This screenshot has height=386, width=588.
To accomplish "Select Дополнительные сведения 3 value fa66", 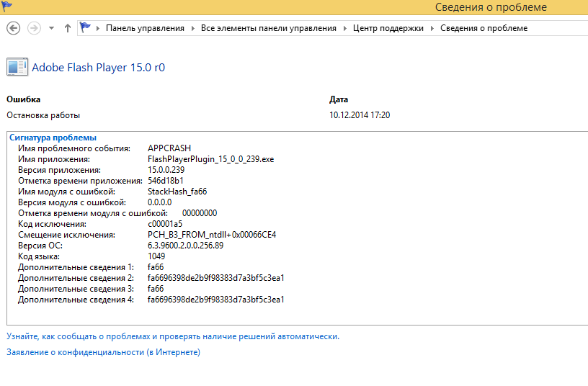I will click(156, 289).
